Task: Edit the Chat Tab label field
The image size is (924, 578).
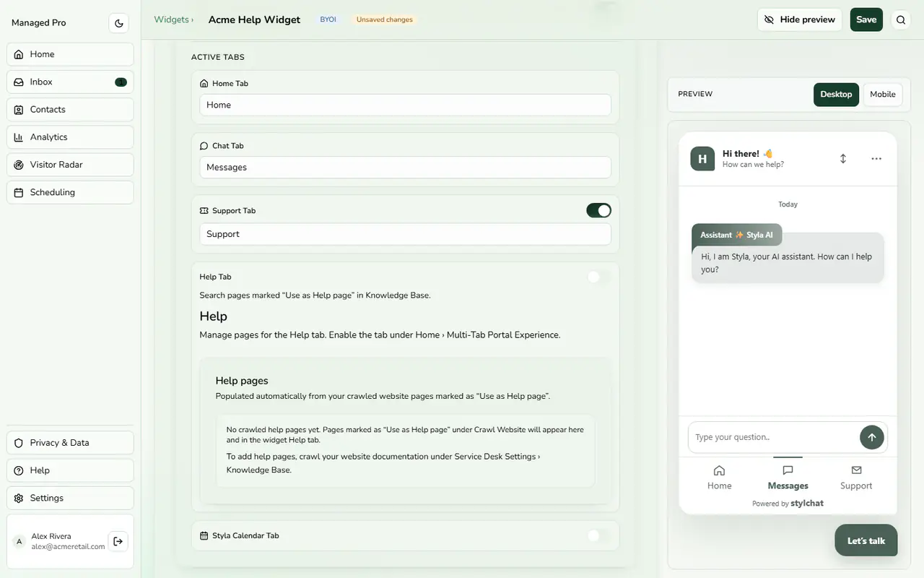Action: pos(405,167)
